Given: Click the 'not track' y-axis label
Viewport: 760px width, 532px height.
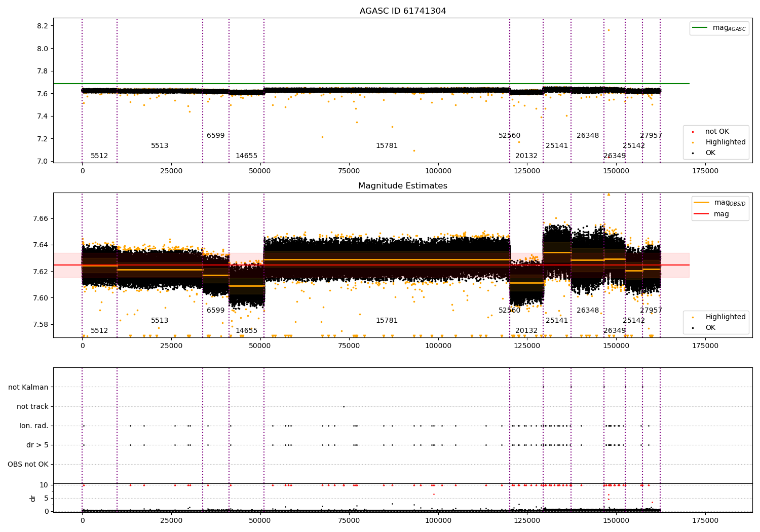Looking at the screenshot, I should [32, 407].
